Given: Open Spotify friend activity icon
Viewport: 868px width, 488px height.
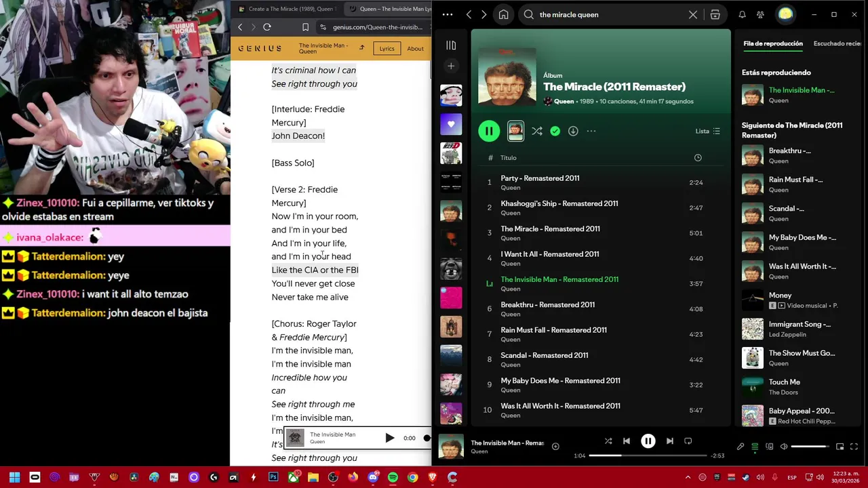Looking at the screenshot, I should pos(760,14).
